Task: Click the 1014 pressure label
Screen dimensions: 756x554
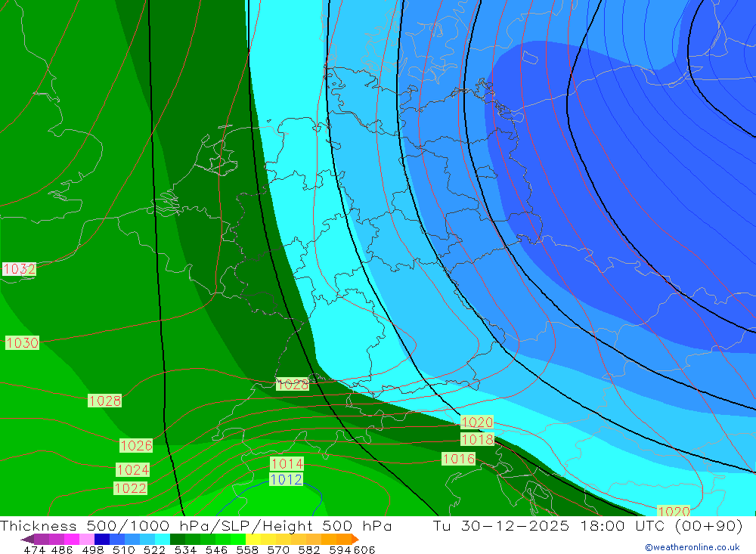Action: click(x=287, y=463)
